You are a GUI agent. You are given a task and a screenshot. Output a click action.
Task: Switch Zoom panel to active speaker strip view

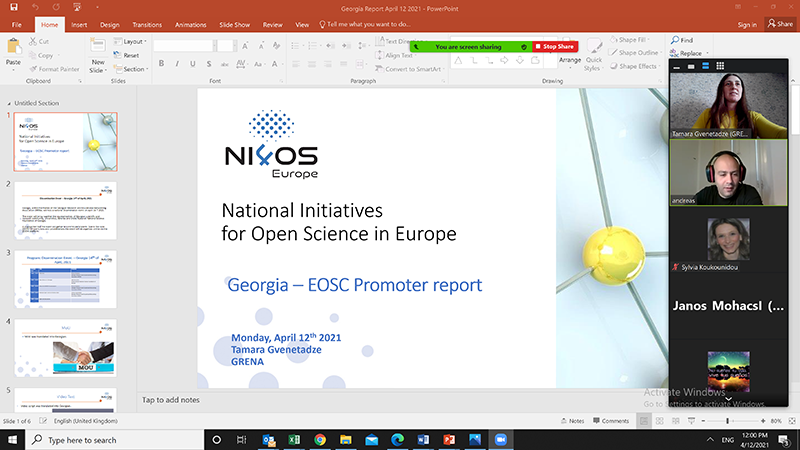[x=706, y=66]
